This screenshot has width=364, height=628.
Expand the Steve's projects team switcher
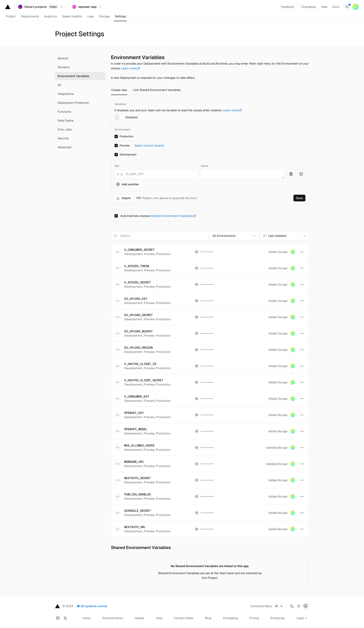(61, 7)
